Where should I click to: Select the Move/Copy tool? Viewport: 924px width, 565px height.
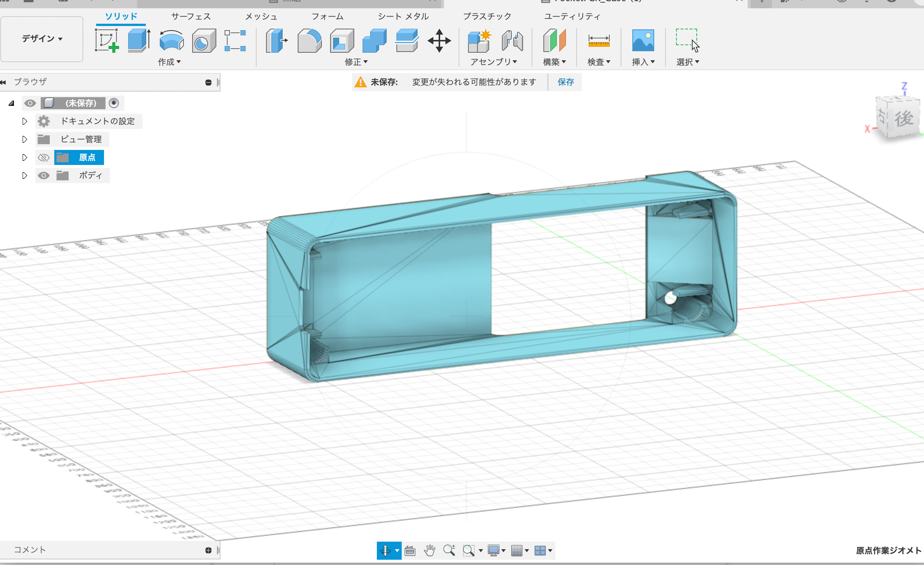[439, 40]
